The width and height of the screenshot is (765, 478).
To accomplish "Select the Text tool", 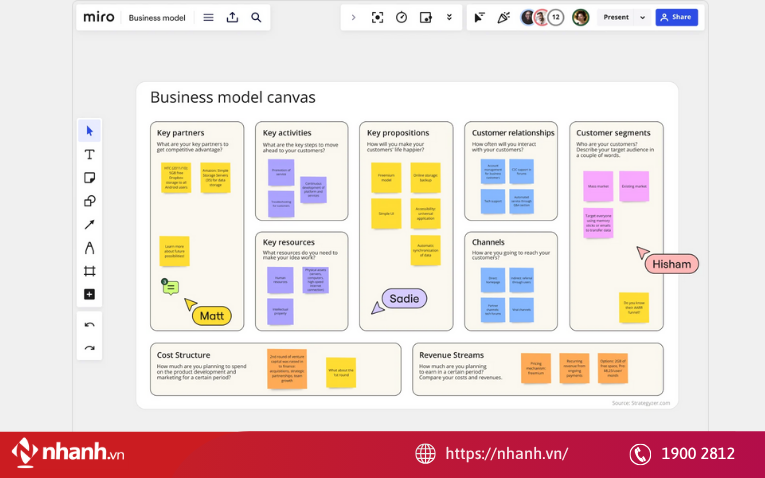I will pyautogui.click(x=89, y=154).
